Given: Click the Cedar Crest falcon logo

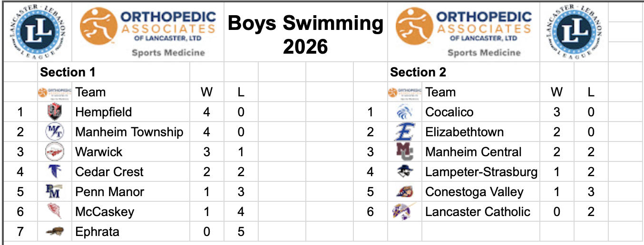Looking at the screenshot, I should click(x=54, y=172).
